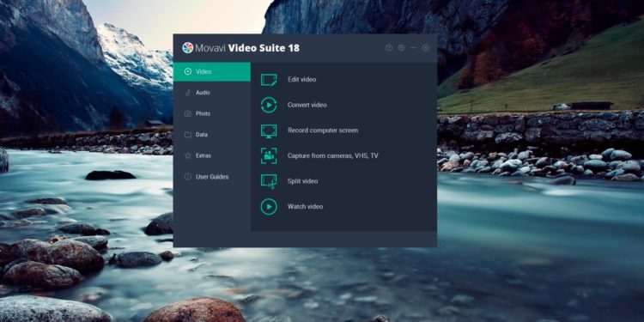Click the help icon in title bar
The height and width of the screenshot is (322, 644).
pos(389,48)
